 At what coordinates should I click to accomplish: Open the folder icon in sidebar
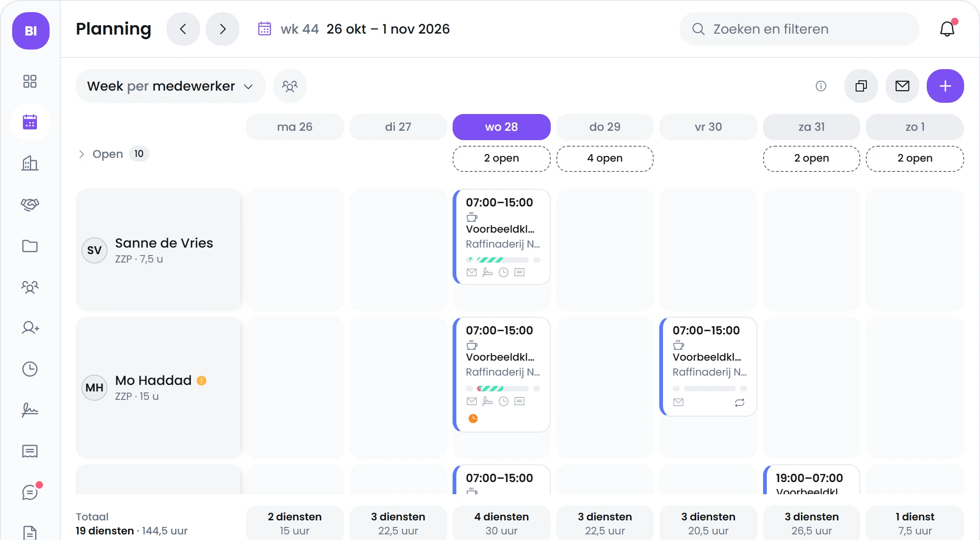point(30,246)
